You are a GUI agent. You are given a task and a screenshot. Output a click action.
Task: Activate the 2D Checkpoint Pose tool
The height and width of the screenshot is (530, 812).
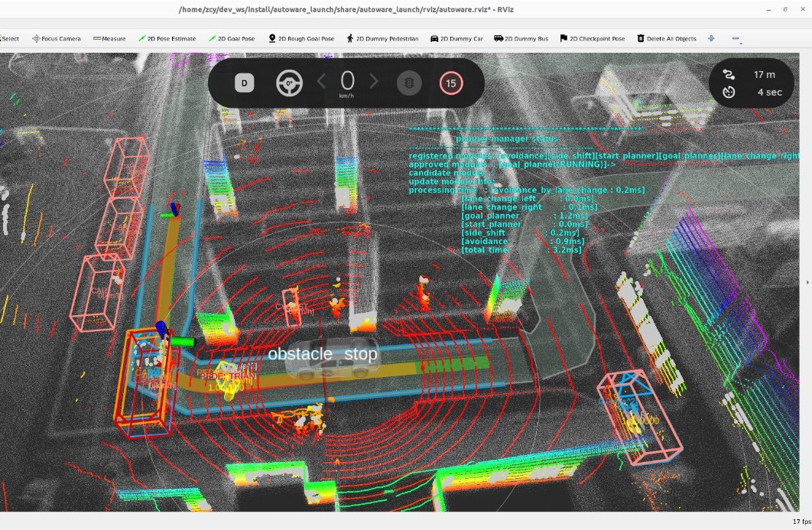click(593, 38)
